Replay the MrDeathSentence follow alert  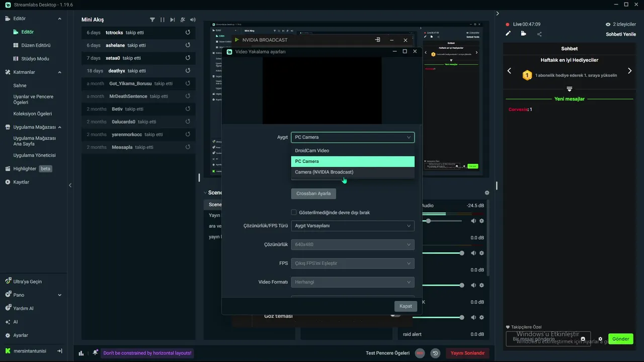188,96
